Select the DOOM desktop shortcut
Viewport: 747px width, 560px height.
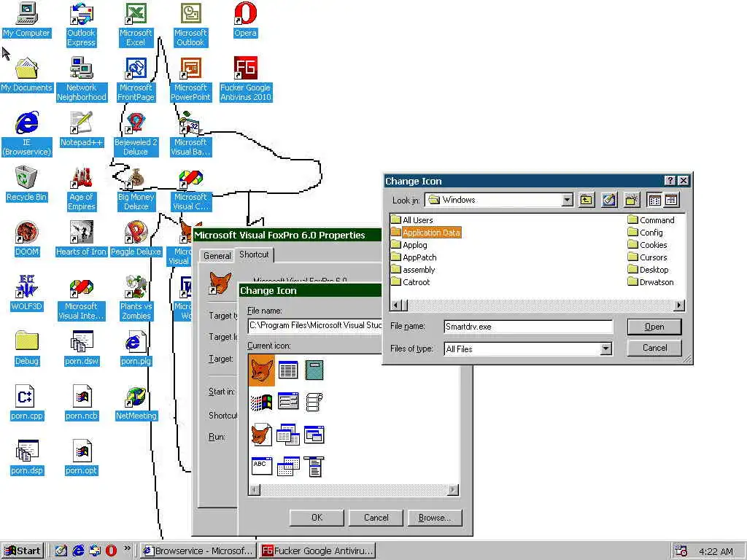(26, 239)
